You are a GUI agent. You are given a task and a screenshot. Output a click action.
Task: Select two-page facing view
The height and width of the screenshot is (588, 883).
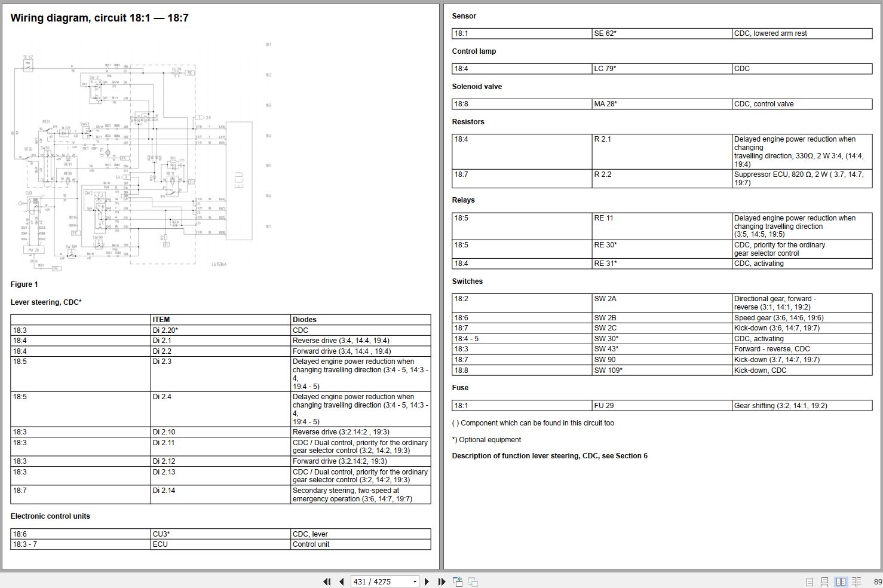coord(841,581)
